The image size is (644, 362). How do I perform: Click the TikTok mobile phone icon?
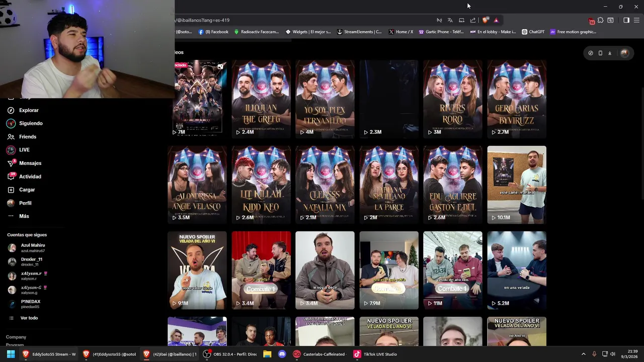(x=600, y=53)
